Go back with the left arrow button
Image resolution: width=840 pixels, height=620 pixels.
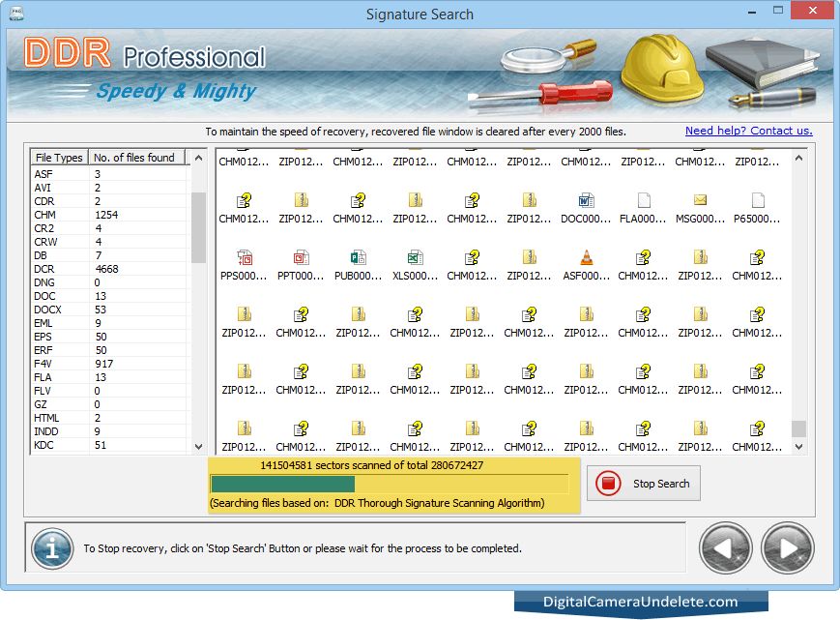click(x=725, y=548)
